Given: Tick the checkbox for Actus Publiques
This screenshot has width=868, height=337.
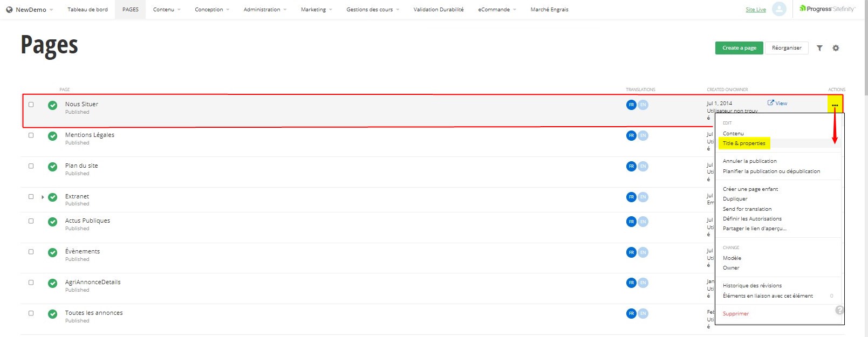Looking at the screenshot, I should coord(31,221).
